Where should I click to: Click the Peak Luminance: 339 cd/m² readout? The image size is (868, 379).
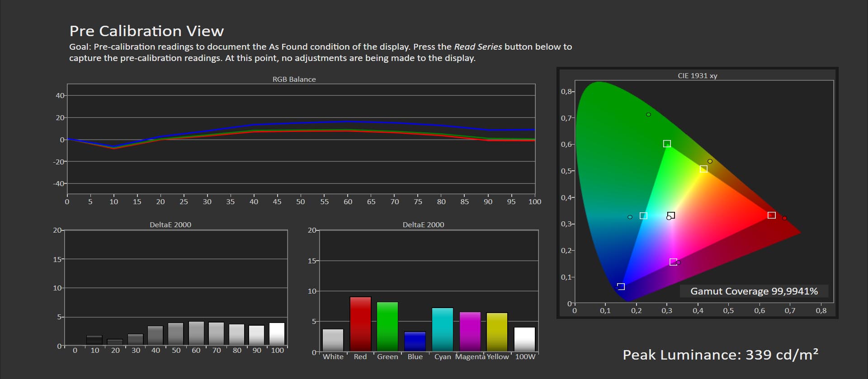(x=720, y=354)
